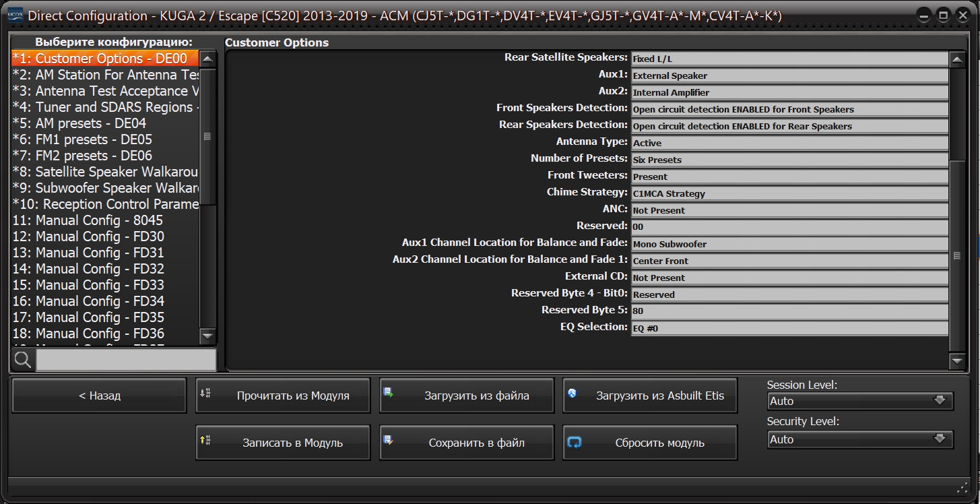
Task: Open the Security Level dropdown
Action: [860, 439]
